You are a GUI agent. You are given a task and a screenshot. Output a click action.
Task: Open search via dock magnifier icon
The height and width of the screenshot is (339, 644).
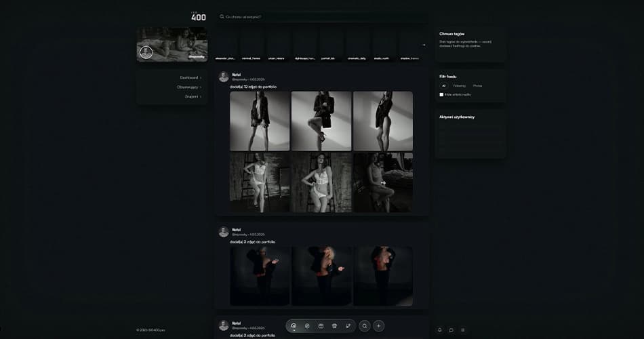point(365,326)
